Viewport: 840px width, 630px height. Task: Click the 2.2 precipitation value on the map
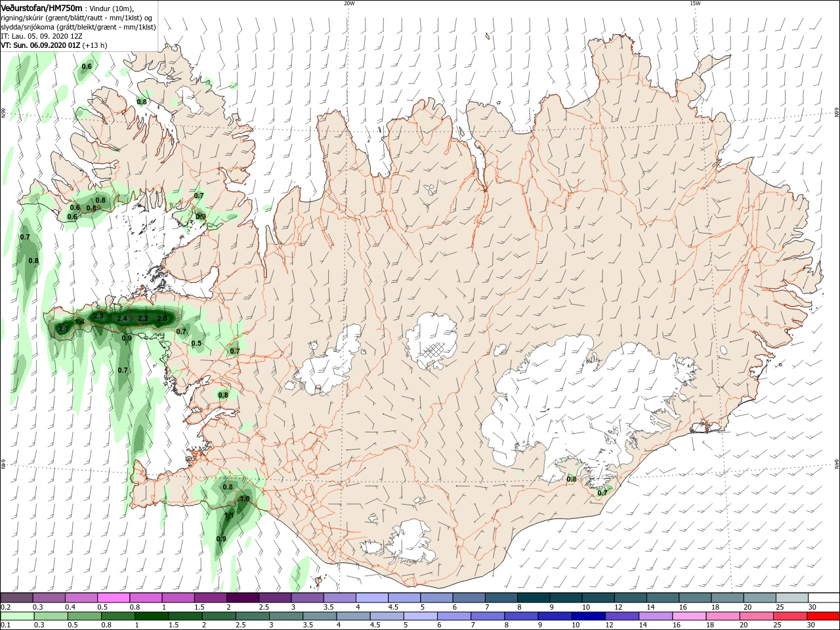coord(143,319)
